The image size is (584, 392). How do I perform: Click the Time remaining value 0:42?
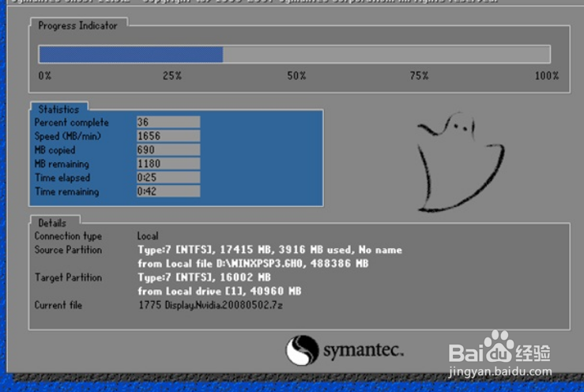(x=168, y=190)
